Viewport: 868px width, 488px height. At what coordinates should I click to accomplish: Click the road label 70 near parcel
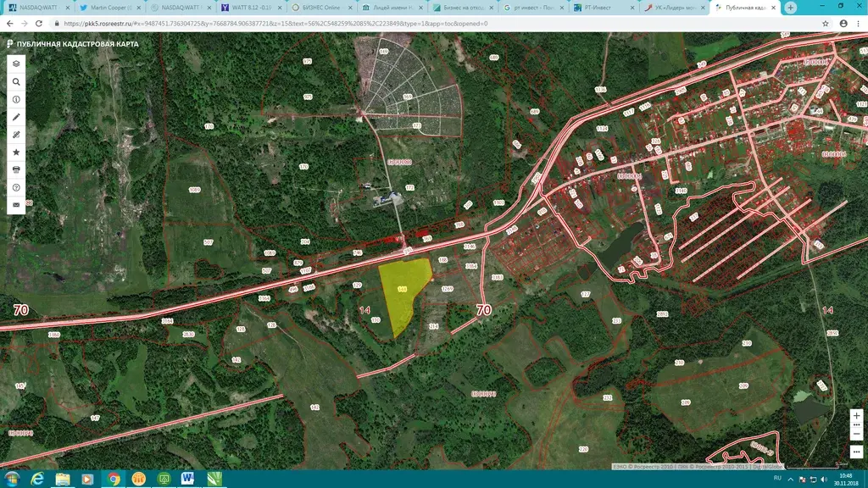click(483, 310)
